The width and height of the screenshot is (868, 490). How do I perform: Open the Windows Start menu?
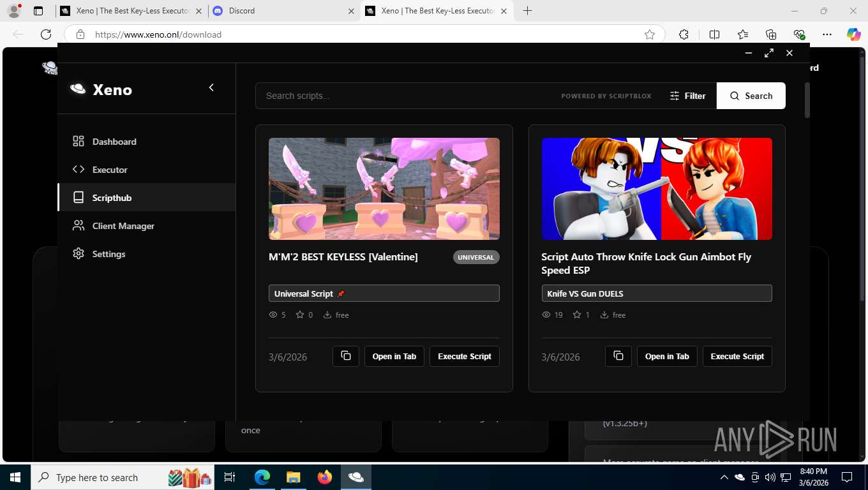[15, 477]
